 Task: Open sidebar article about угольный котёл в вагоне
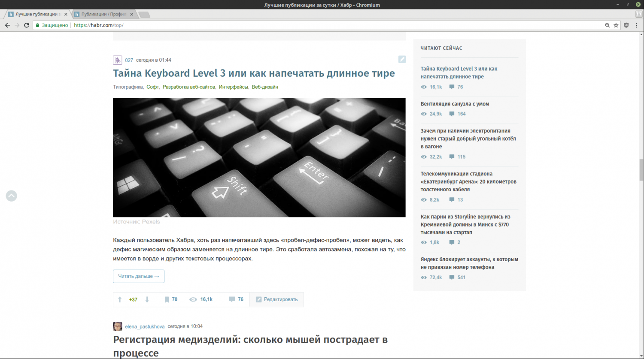pos(468,139)
